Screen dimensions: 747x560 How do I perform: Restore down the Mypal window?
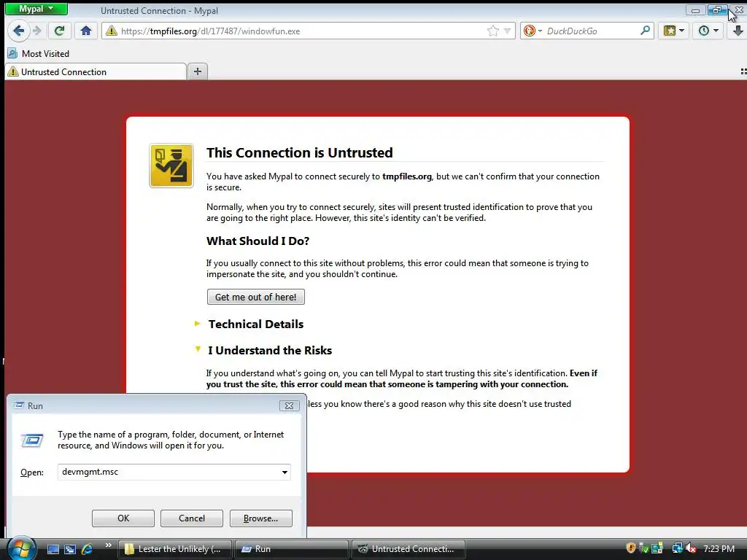tap(717, 10)
